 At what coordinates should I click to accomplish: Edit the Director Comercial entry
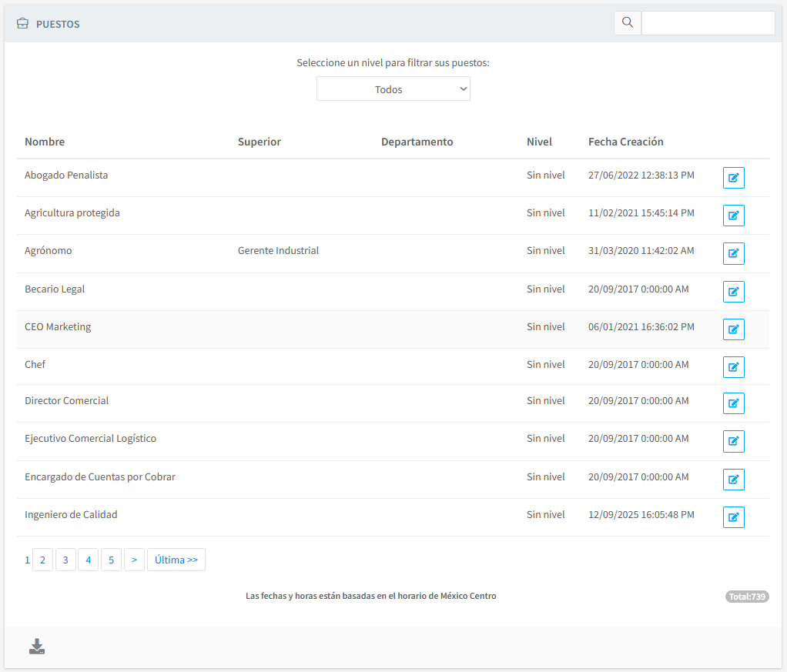tap(733, 403)
